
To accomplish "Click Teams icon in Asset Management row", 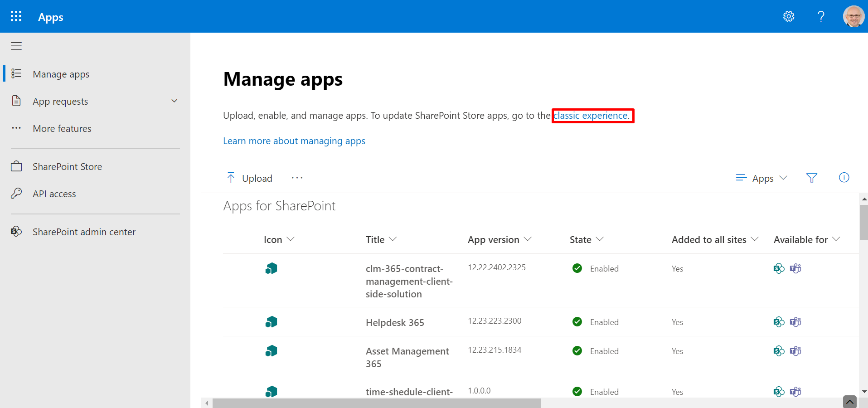I will tap(795, 351).
